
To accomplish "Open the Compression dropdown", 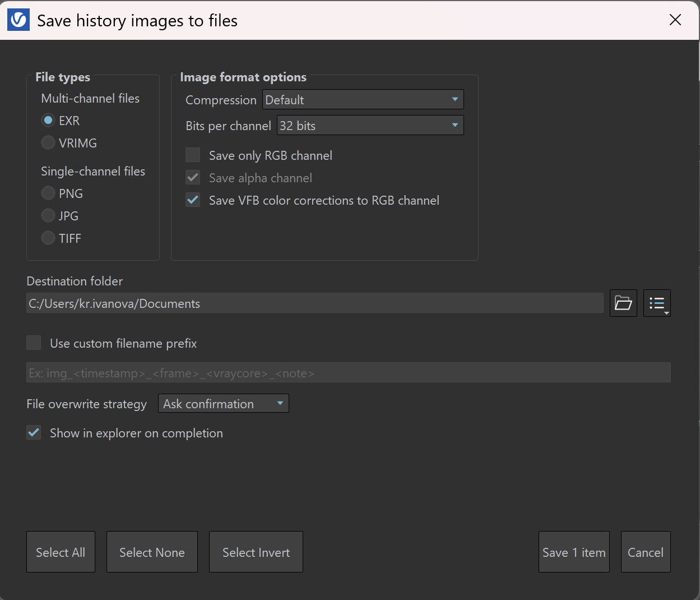I will point(363,100).
